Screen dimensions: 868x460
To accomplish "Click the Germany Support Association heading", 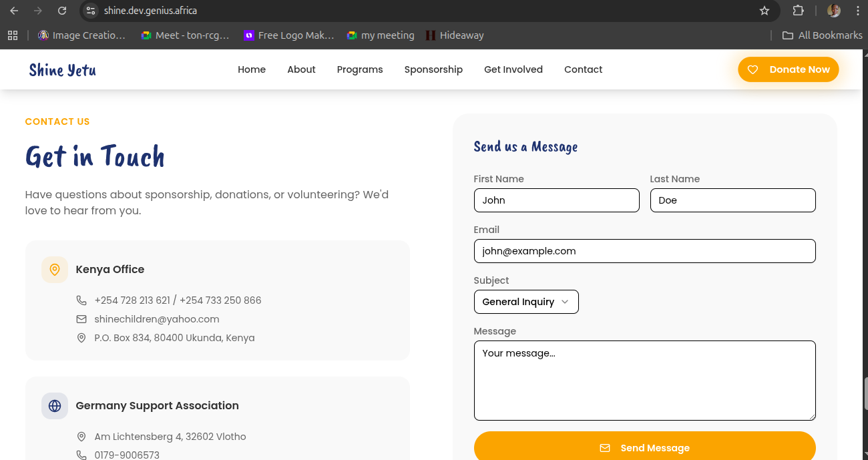I will (157, 405).
